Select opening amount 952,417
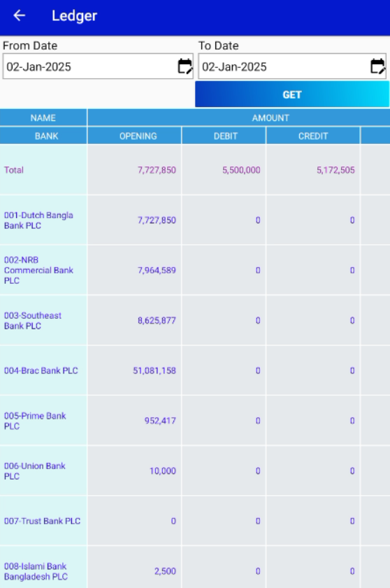This screenshot has height=588, width=390. 160,421
